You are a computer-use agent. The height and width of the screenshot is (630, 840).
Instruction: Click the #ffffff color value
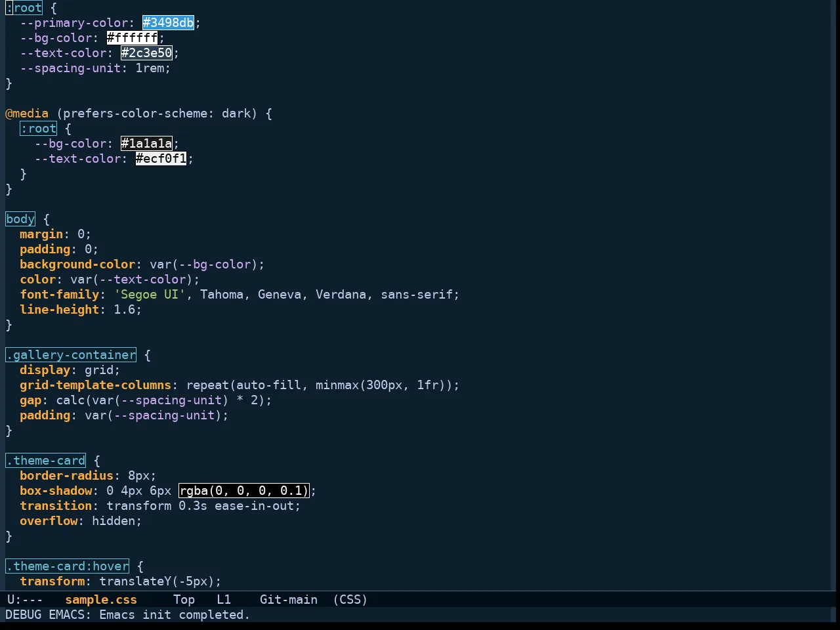132,38
